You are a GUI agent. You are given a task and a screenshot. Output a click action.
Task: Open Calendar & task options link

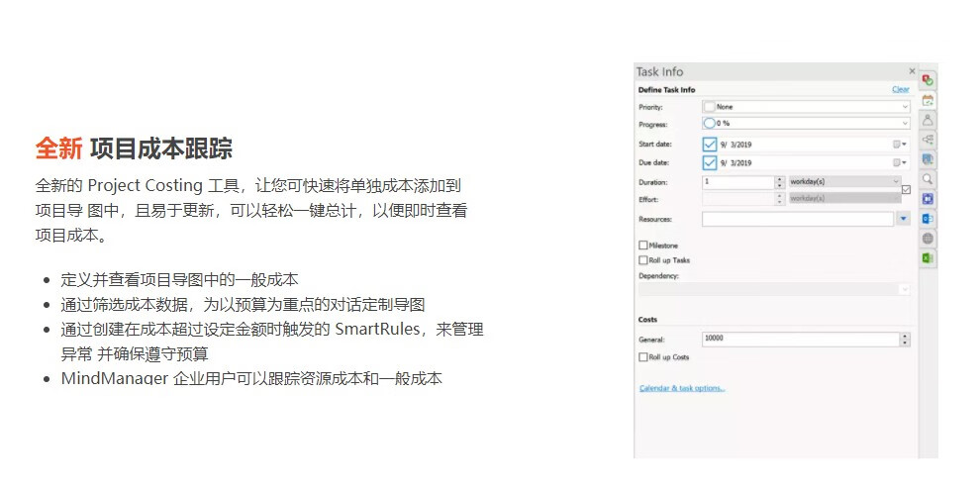pyautogui.click(x=682, y=388)
